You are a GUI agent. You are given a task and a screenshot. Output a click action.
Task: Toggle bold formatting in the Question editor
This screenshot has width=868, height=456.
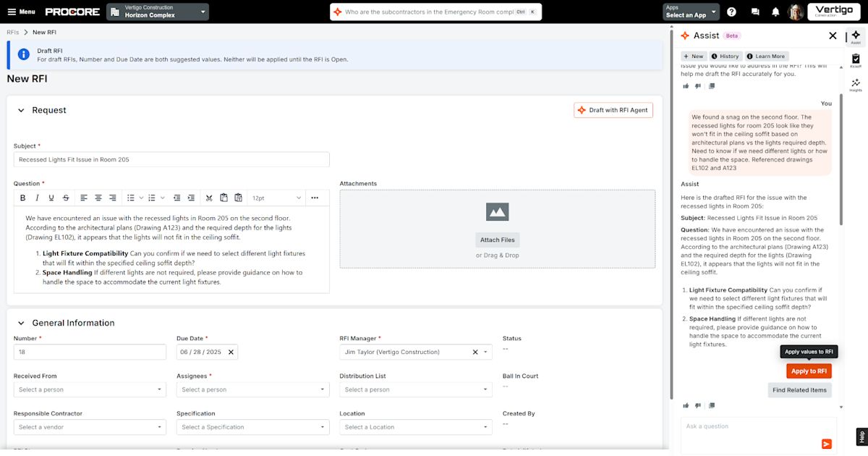(x=23, y=198)
